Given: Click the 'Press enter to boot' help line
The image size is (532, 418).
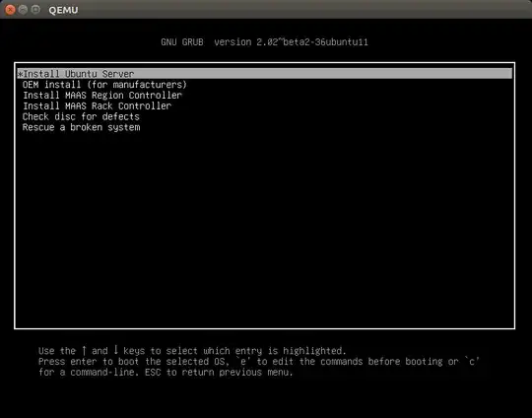Looking at the screenshot, I should coord(259,361).
